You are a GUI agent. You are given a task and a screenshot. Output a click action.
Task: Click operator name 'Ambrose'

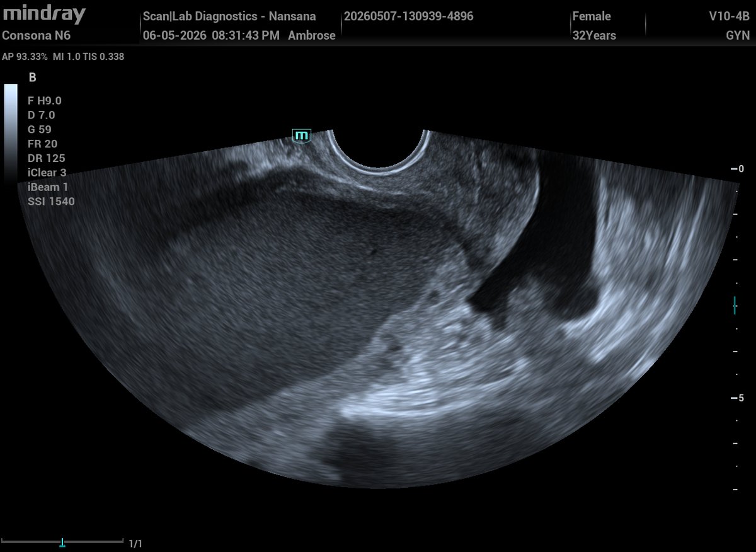[312, 35]
